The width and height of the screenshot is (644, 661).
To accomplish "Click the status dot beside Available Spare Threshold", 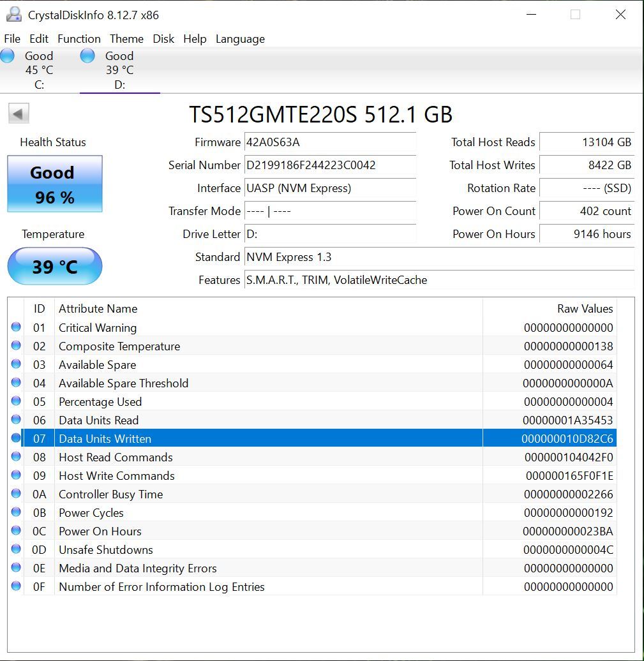I will point(16,383).
